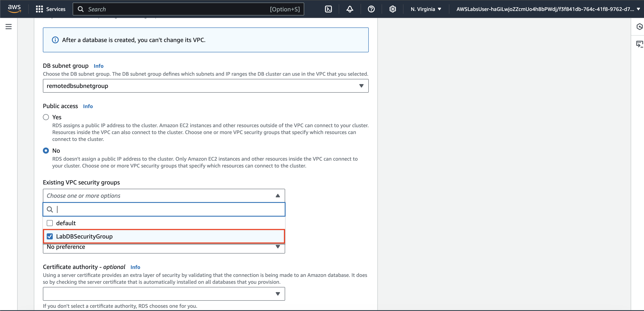644x311 pixels.
Task: Open the N. Virginia region menu
Action: click(x=426, y=9)
